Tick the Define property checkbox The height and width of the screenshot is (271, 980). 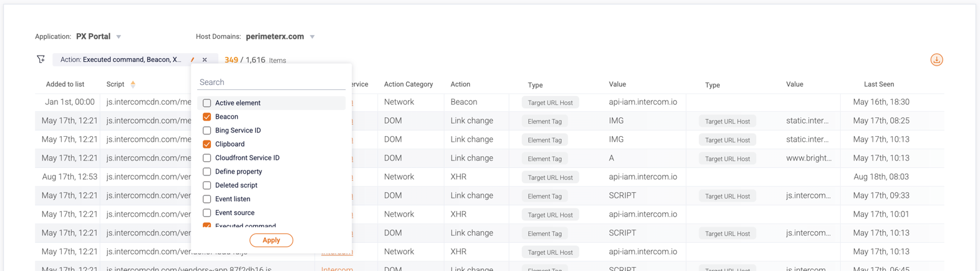coord(207,172)
